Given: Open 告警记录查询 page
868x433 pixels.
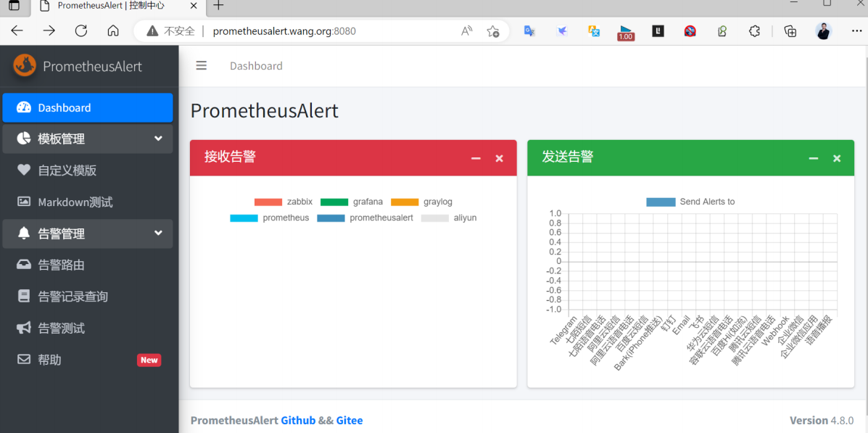Looking at the screenshot, I should pos(88,296).
